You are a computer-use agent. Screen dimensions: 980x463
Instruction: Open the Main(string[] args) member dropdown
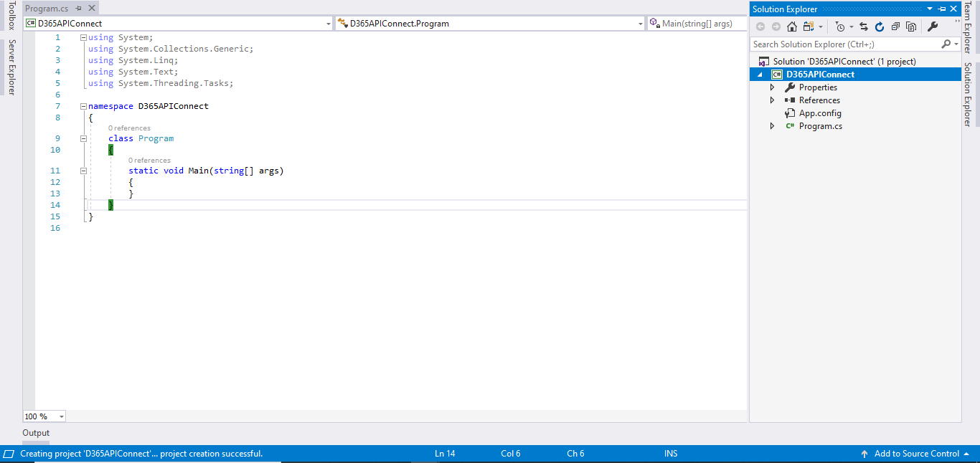click(697, 23)
